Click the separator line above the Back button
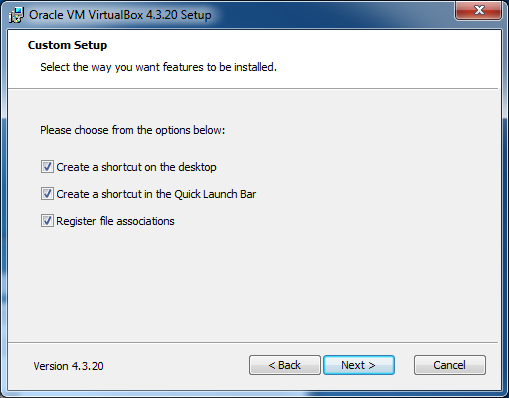Viewport: 509px width, 398px height. pyautogui.click(x=253, y=342)
